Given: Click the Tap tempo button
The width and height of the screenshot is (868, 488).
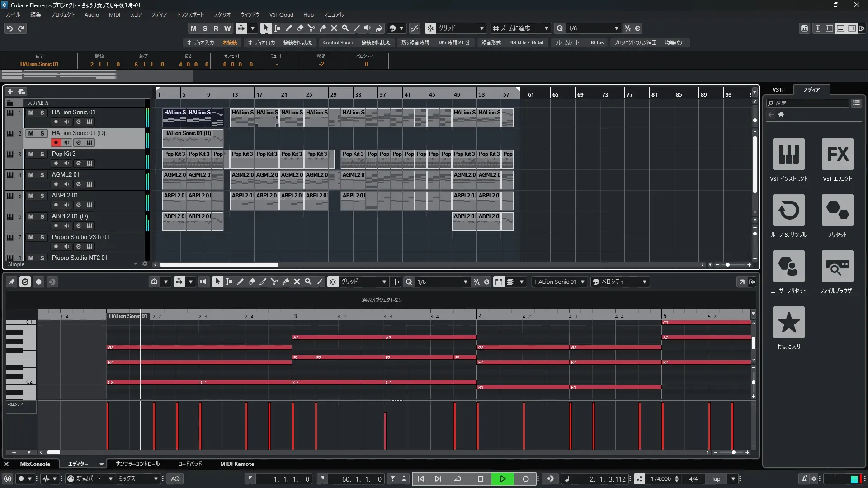Looking at the screenshot, I should coord(716,479).
